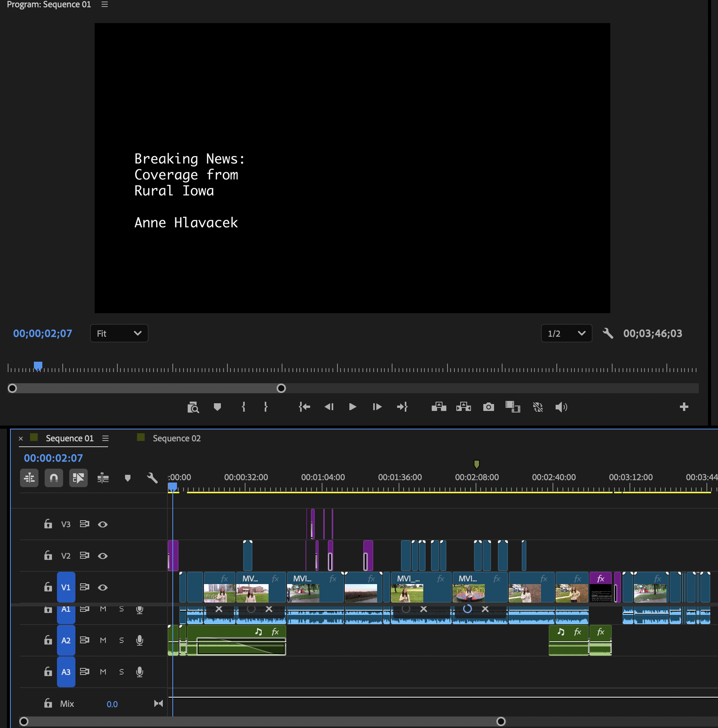Click the Timeline playhead timecode 00:00:02:07
The image size is (718, 728).
point(53,458)
